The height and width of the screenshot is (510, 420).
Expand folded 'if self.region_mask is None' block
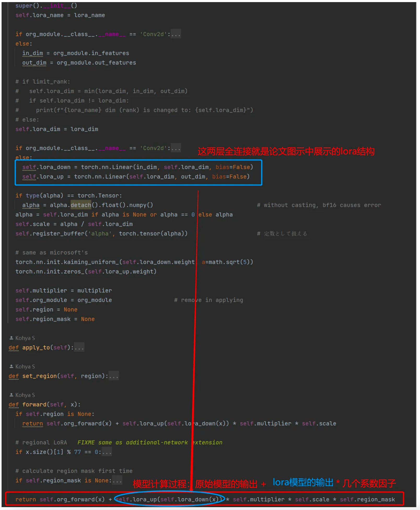point(117,480)
